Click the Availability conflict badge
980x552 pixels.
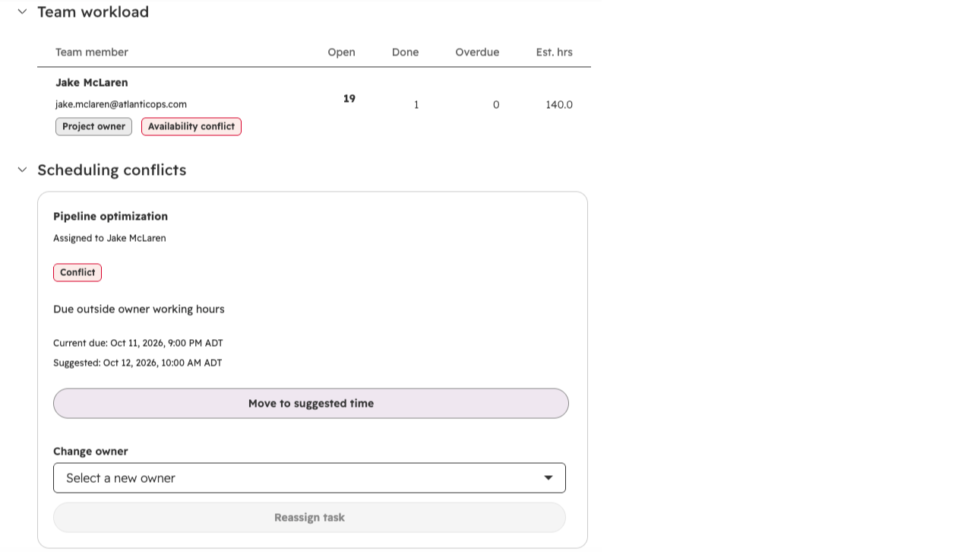coord(191,126)
